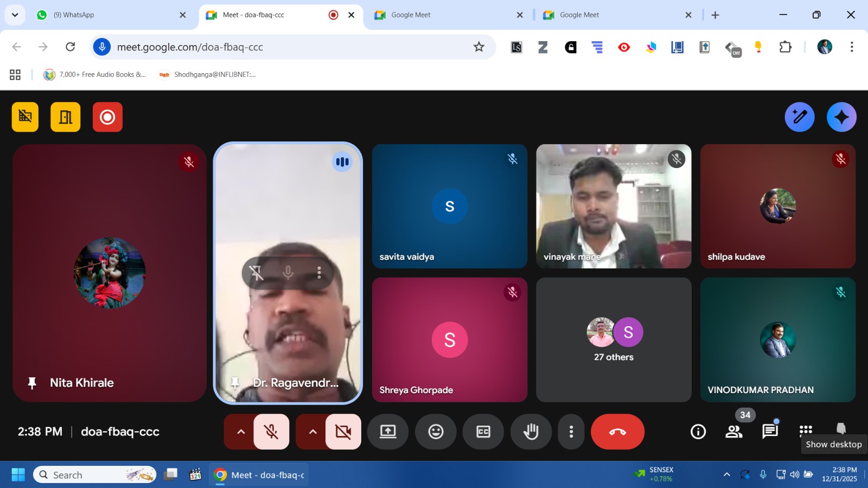This screenshot has height=488, width=868.
Task: Expand audio settings arrow beside microphone
Action: pyautogui.click(x=241, y=432)
